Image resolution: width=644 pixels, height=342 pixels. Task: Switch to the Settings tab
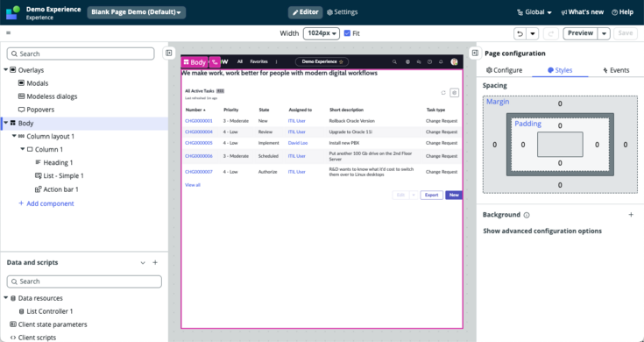coord(342,12)
